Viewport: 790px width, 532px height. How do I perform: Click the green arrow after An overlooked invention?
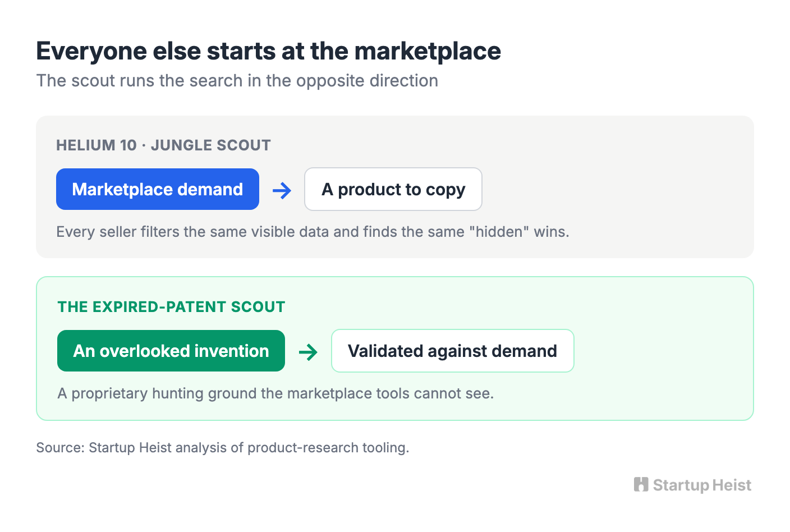(x=308, y=352)
